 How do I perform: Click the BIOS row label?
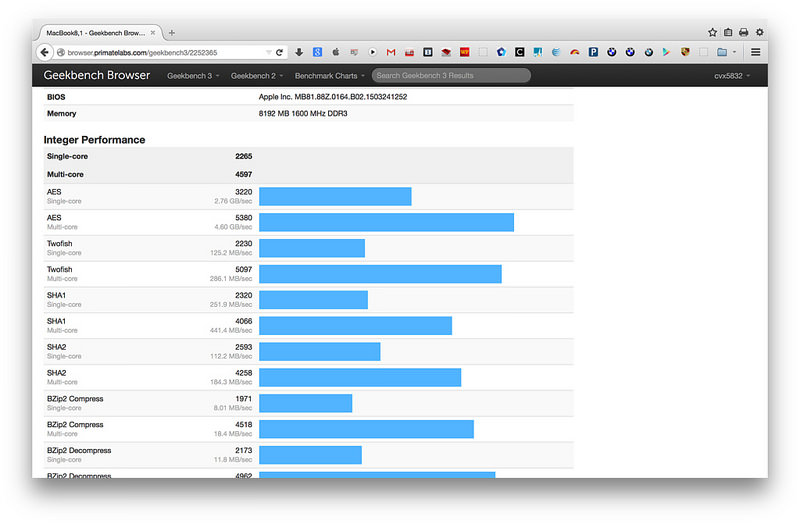(56, 97)
